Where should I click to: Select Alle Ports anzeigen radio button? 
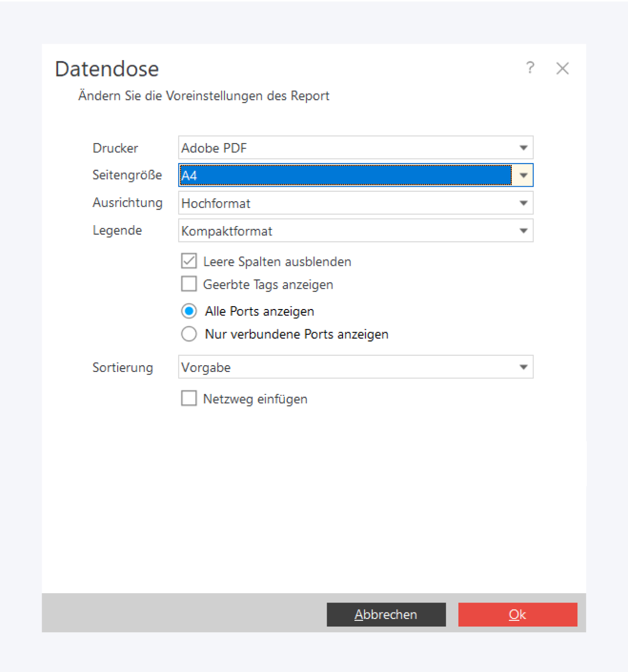[x=189, y=311]
